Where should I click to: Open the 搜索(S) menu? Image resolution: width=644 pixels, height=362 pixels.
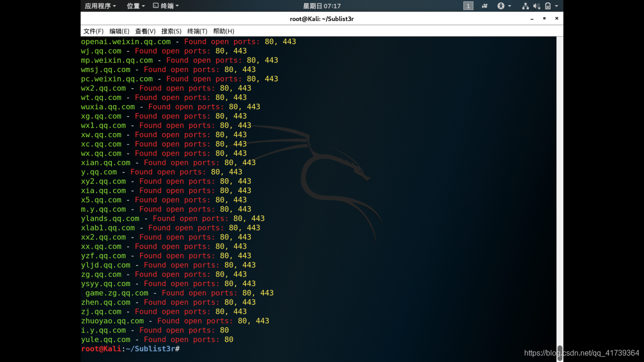pyautogui.click(x=171, y=31)
